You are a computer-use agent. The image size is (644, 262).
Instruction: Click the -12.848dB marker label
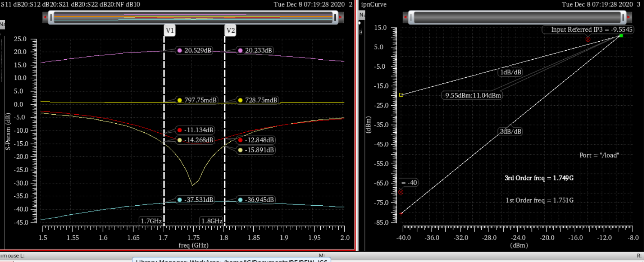click(x=256, y=140)
